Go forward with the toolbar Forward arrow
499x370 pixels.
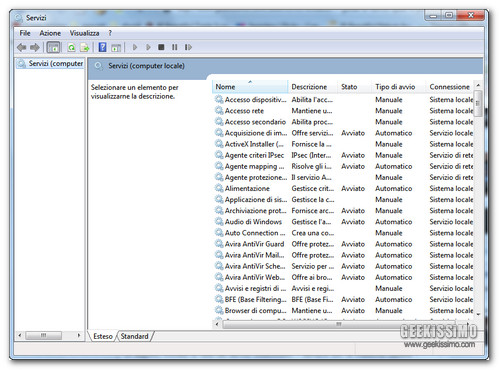pos(35,48)
